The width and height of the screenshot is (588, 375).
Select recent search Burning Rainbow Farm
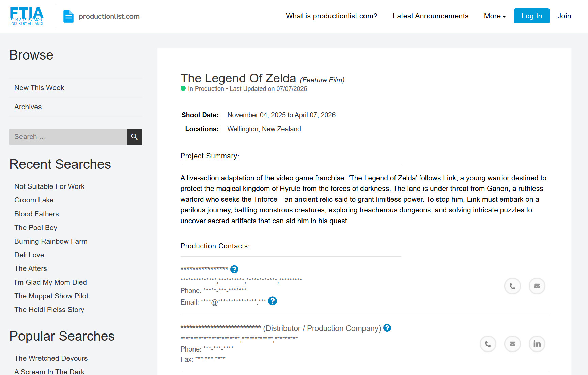click(x=51, y=241)
